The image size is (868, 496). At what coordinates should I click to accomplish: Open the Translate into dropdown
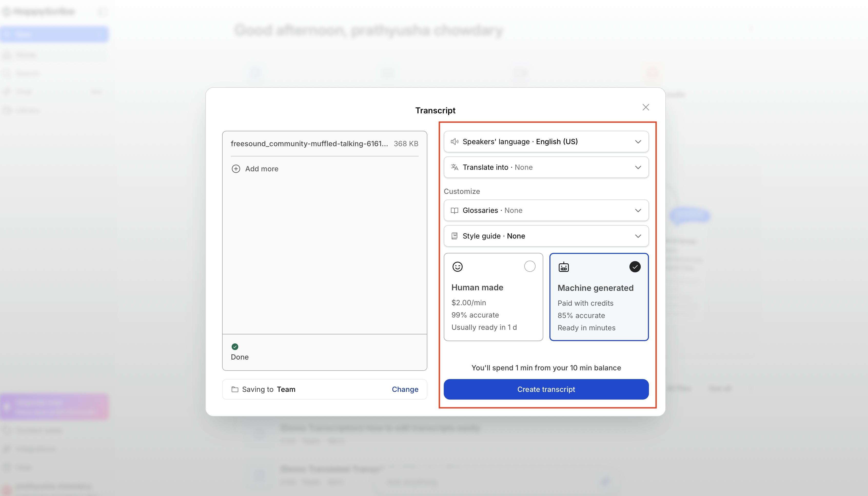[546, 167]
